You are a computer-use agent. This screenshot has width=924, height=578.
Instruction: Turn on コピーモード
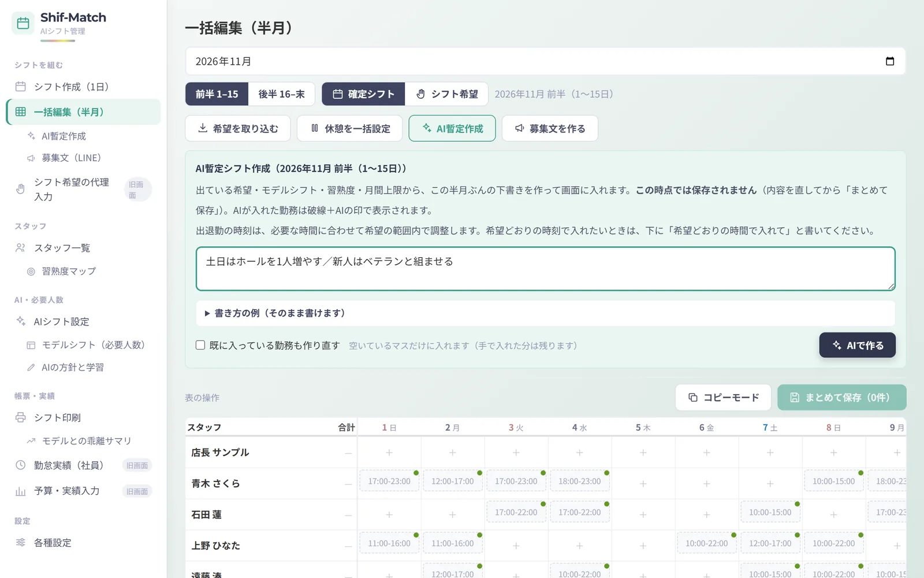(723, 398)
